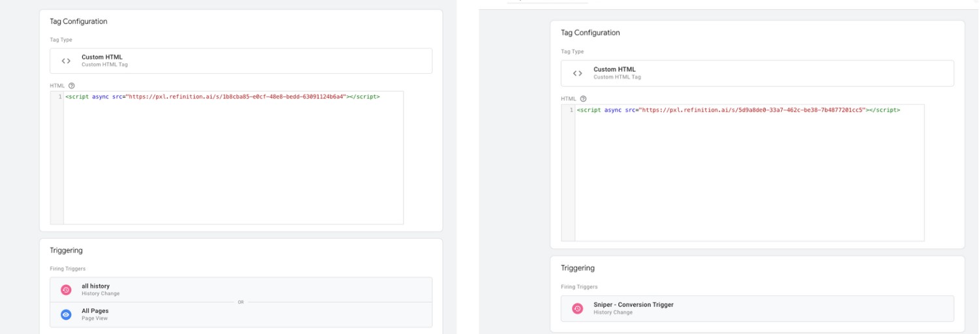Image resolution: width=980 pixels, height=334 pixels.
Task: Click History Change subtitle under Sniper trigger
Action: [613, 312]
